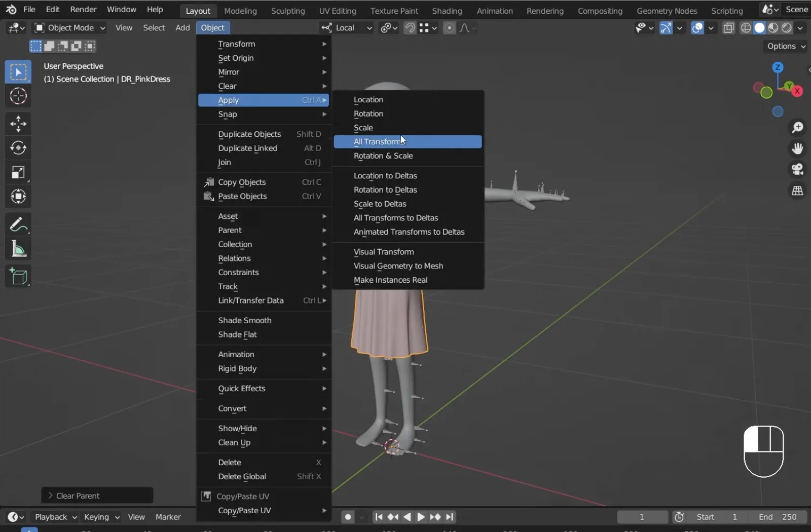Click the End frame field

point(778,517)
